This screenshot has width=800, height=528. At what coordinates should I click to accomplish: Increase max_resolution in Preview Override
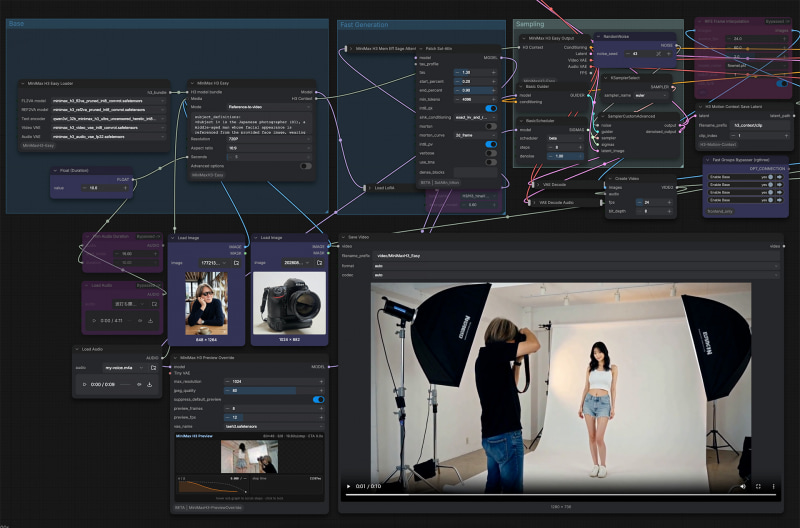click(321, 382)
